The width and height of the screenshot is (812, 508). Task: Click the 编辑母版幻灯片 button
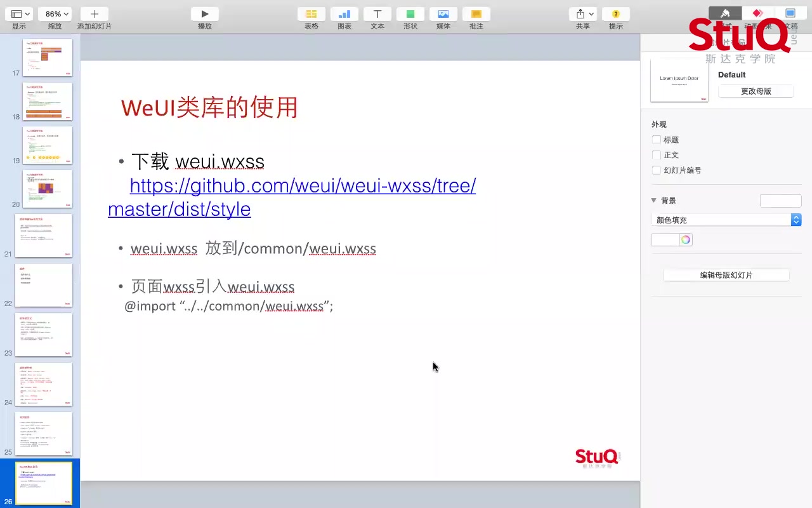pos(726,275)
